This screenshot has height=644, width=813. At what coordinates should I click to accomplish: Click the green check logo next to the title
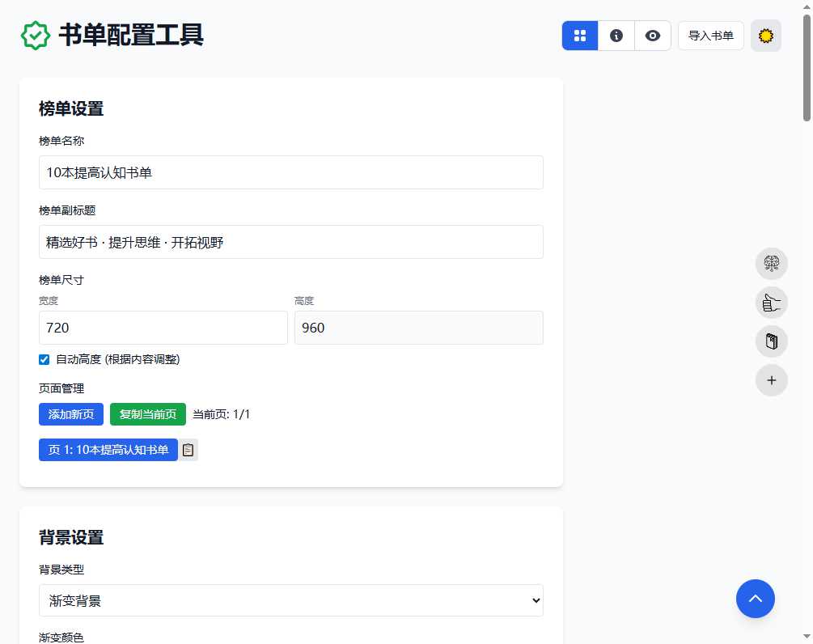36,36
